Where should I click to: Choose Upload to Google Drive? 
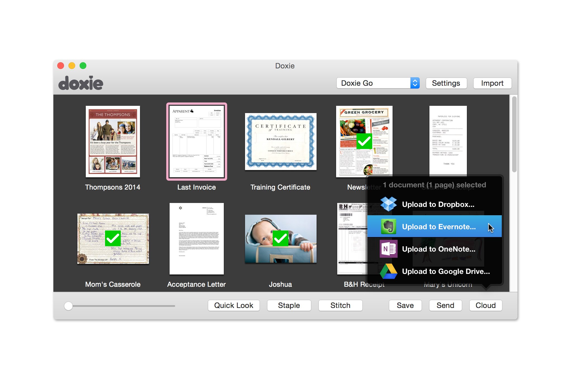click(x=446, y=271)
